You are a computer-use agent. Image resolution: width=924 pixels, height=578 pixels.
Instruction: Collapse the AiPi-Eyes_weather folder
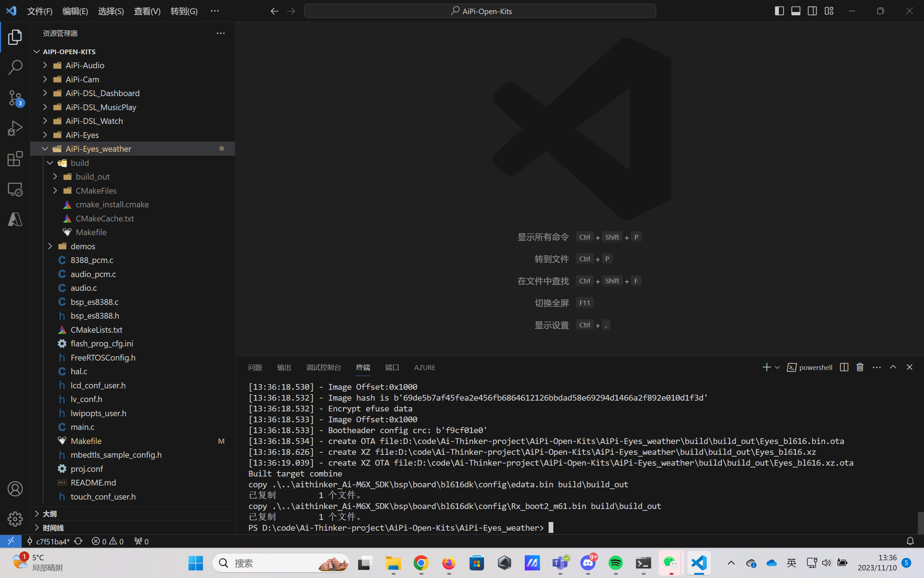coord(45,149)
